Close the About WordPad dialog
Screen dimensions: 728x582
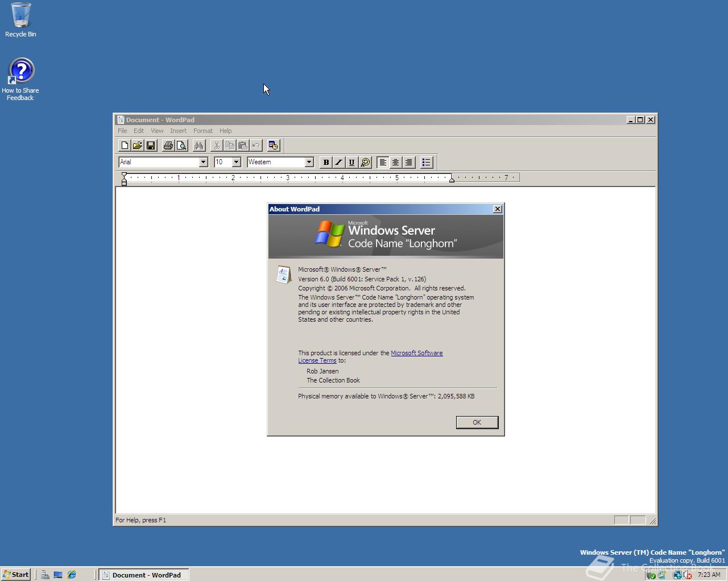point(498,209)
